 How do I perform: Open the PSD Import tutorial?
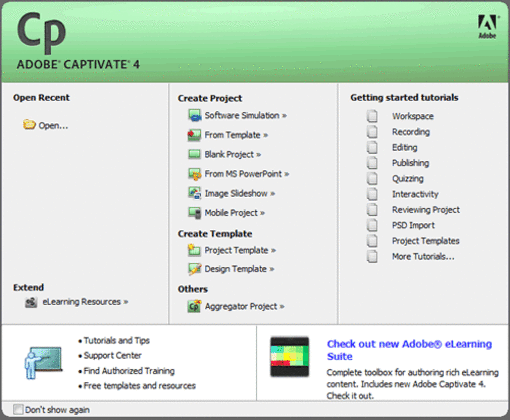(413, 225)
